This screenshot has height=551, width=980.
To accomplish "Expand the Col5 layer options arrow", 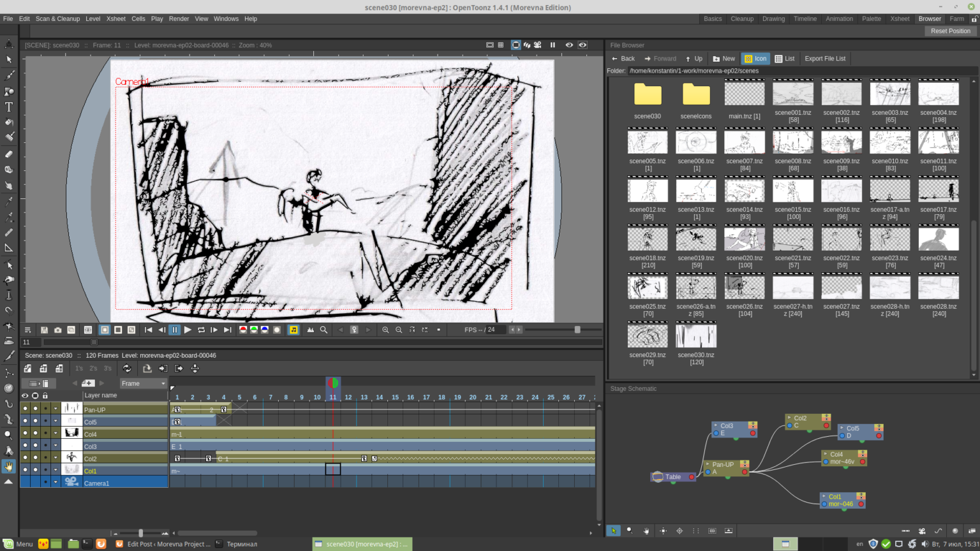I will click(56, 421).
